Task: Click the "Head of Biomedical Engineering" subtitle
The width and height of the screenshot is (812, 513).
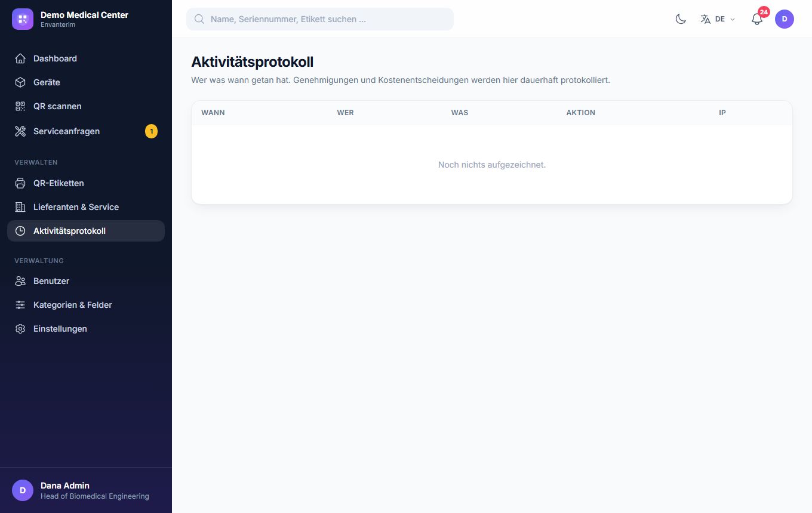Action: pyautogui.click(x=95, y=496)
